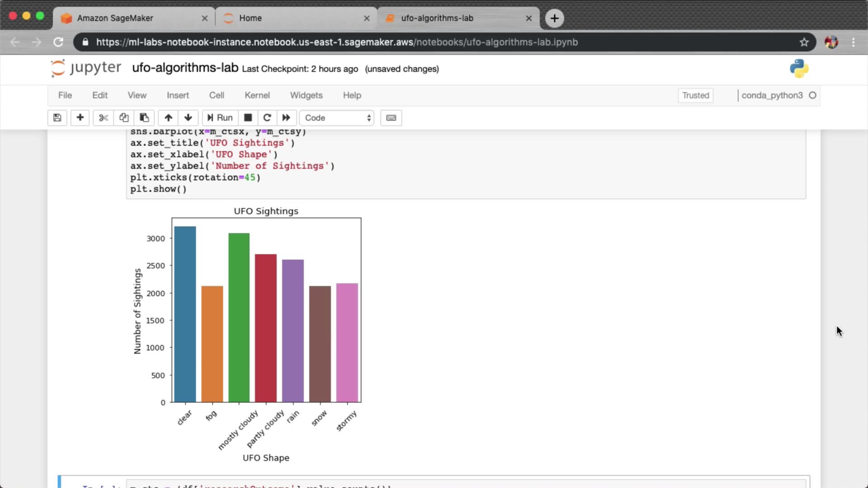The height and width of the screenshot is (488, 868).
Task: Click the Trusted notebook button
Action: tap(695, 95)
